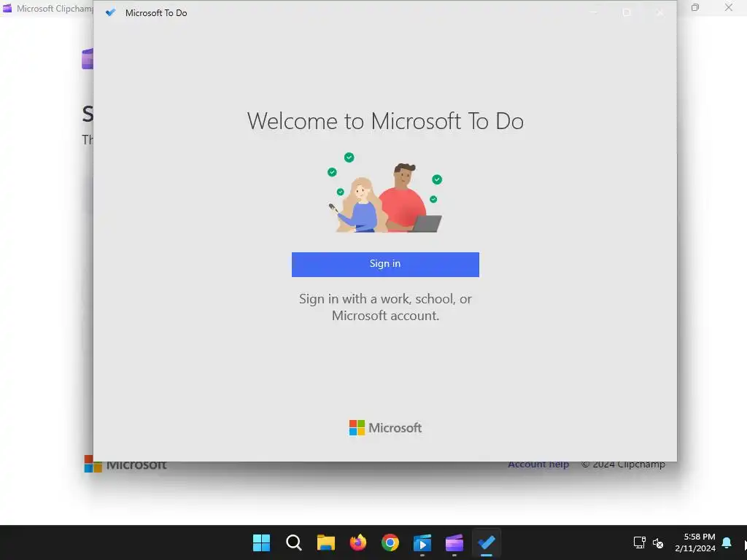Open the Media Player taskbar icon

click(422, 542)
